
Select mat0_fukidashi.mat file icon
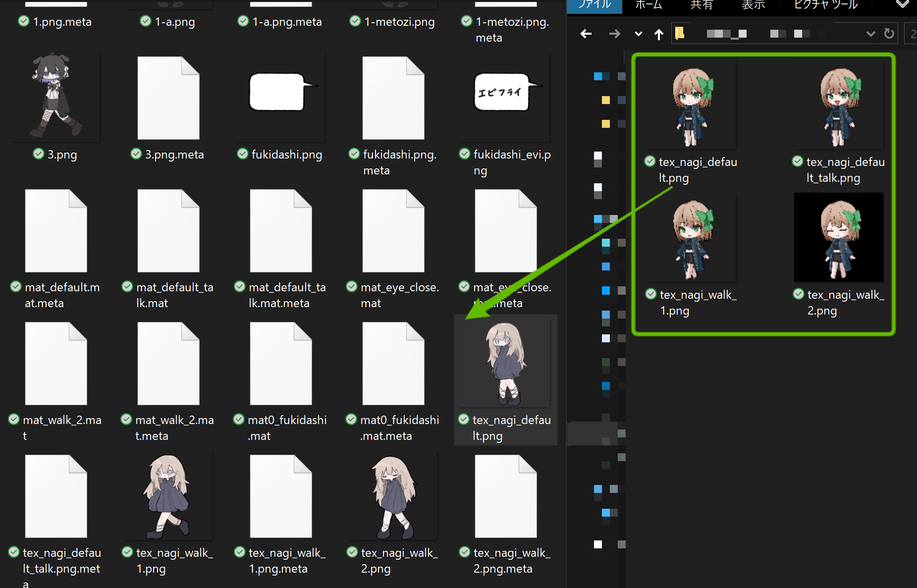click(x=281, y=364)
